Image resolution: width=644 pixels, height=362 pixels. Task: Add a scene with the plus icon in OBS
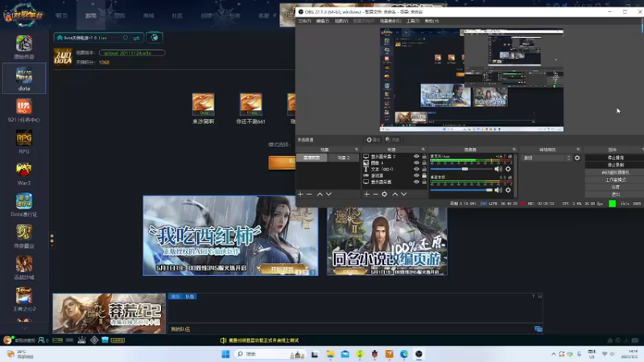pyautogui.click(x=300, y=194)
